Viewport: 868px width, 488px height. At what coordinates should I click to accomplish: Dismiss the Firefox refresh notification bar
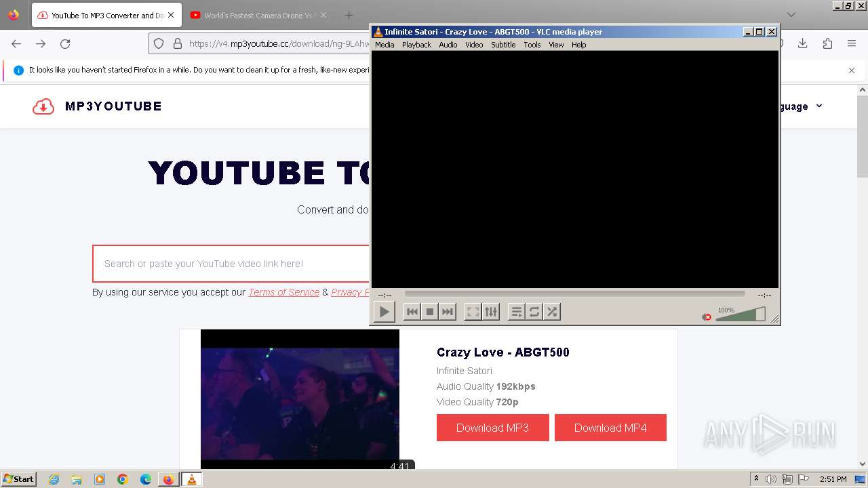click(852, 70)
